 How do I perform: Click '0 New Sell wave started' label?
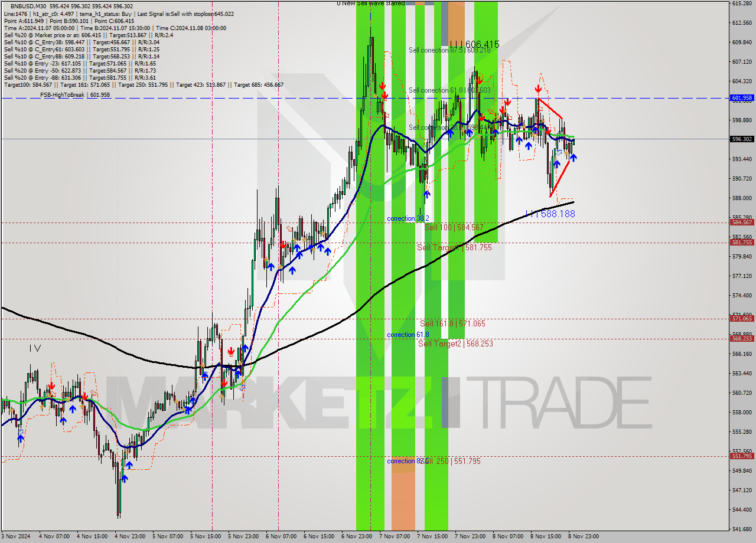pyautogui.click(x=371, y=4)
